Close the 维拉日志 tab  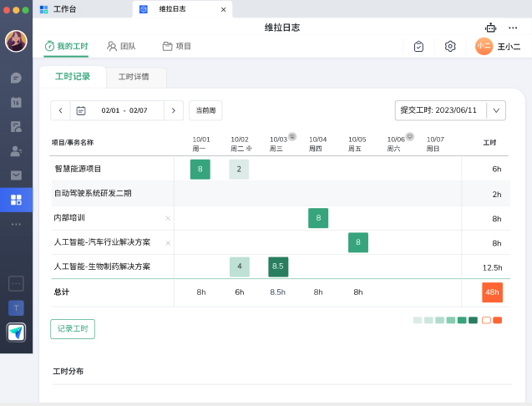tap(223, 9)
